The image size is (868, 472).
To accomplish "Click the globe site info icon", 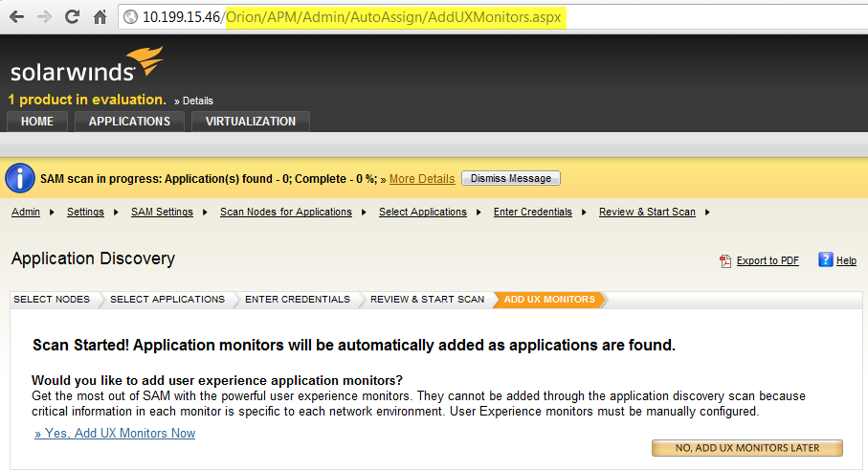I will (131, 17).
